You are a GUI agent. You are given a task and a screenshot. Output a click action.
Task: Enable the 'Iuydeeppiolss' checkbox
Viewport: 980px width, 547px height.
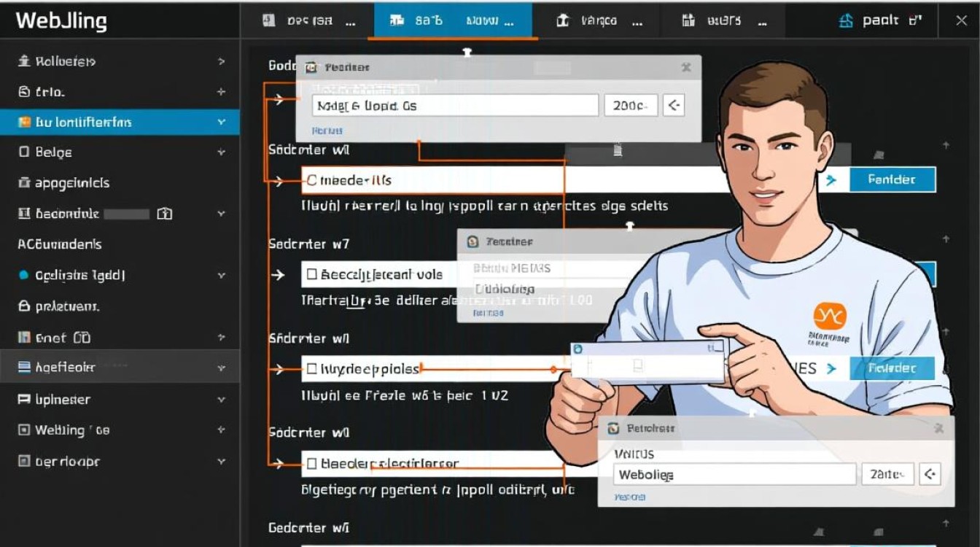coord(311,369)
